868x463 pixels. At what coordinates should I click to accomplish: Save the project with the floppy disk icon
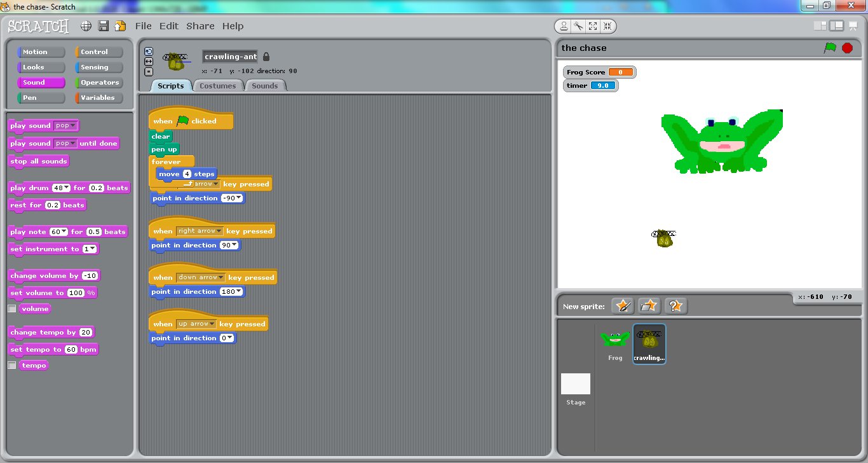pyautogui.click(x=103, y=26)
